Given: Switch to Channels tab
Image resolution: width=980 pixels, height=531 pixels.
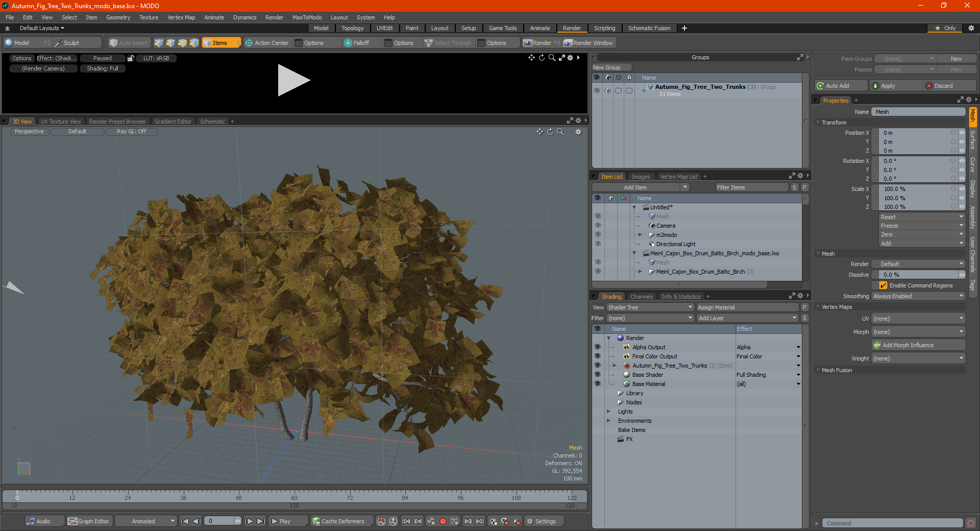Looking at the screenshot, I should coord(641,297).
